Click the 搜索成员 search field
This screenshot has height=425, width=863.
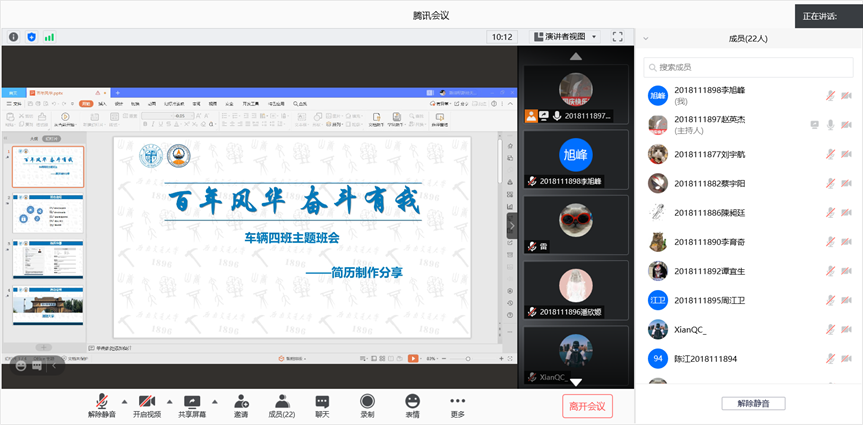coord(748,67)
